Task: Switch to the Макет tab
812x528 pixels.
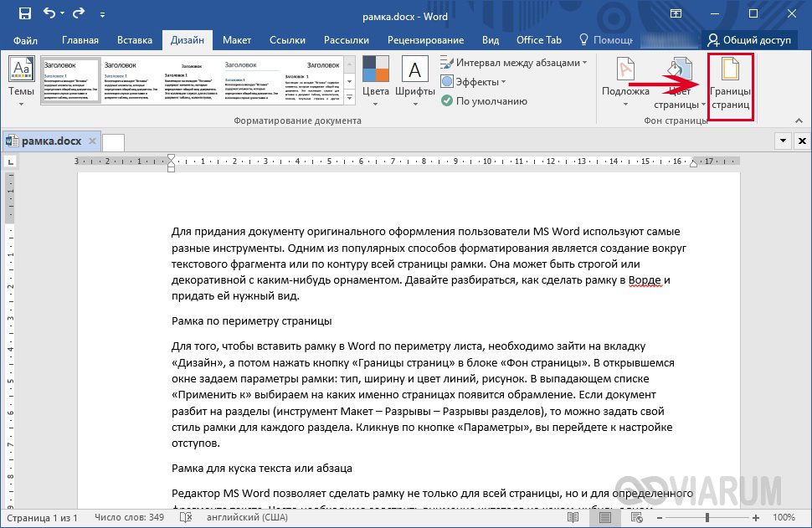Action: point(237,40)
